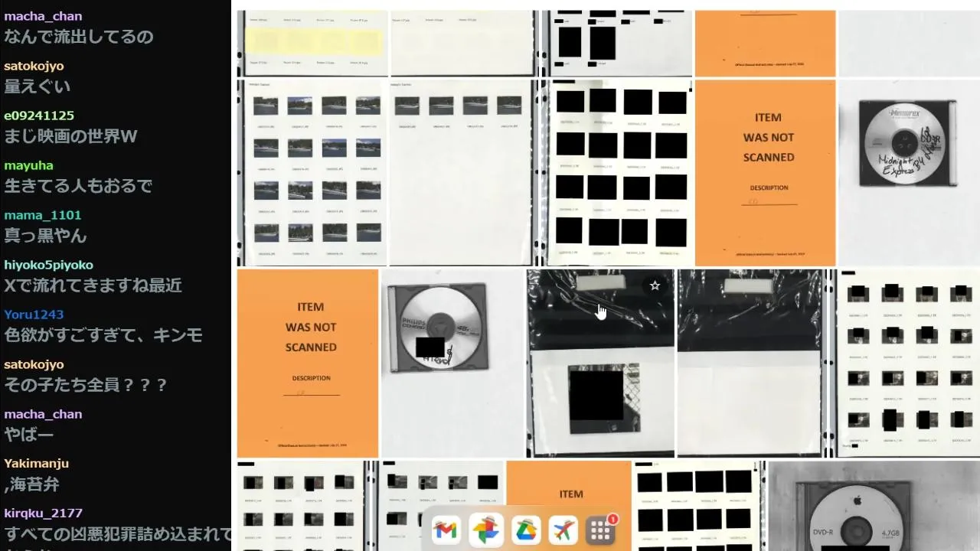Screen dimensions: 980x551
Task: Open sheet of large black redaction squares
Action: click(x=617, y=172)
